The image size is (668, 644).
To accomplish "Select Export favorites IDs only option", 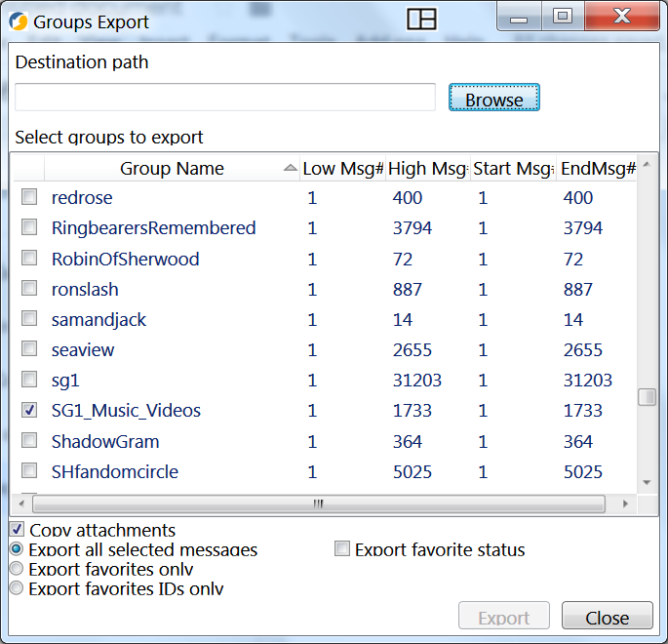I will point(18,588).
